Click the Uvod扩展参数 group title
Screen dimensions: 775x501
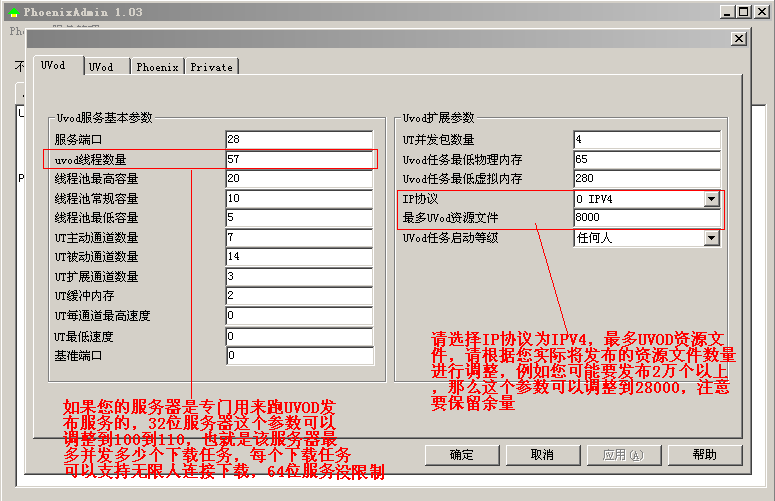tap(438, 118)
